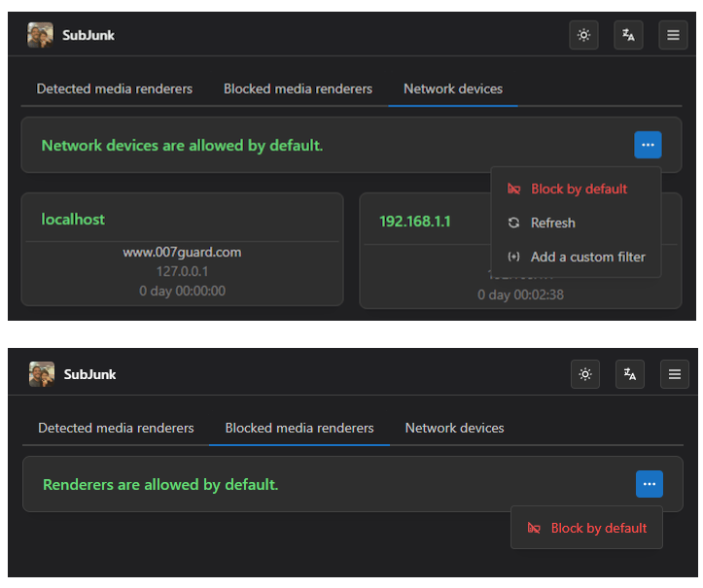Choose "Block by default" for renderers
Screen dimensions: 703x588
click(598, 528)
